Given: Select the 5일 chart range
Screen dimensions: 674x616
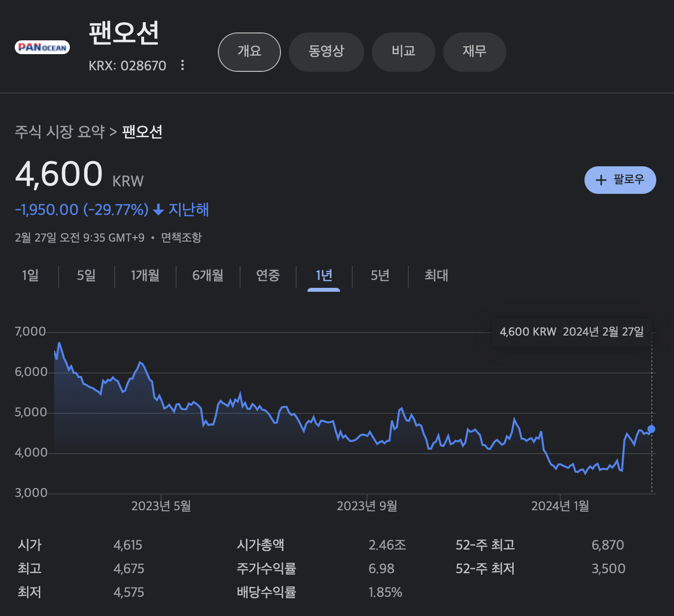Looking at the screenshot, I should [x=86, y=276].
